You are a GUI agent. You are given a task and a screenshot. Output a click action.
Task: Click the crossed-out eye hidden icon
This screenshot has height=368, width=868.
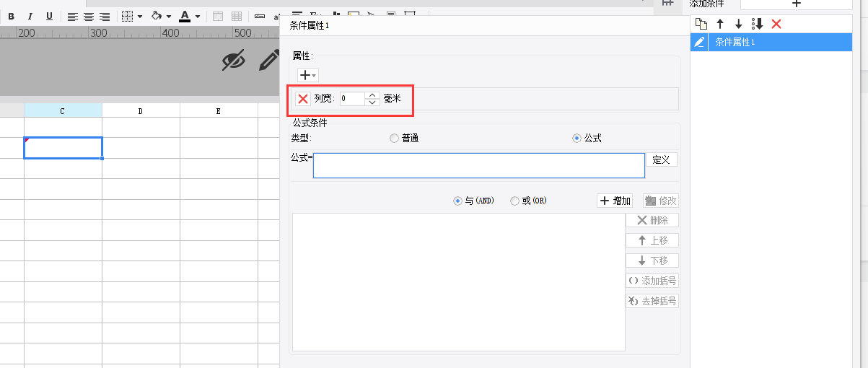[x=233, y=61]
